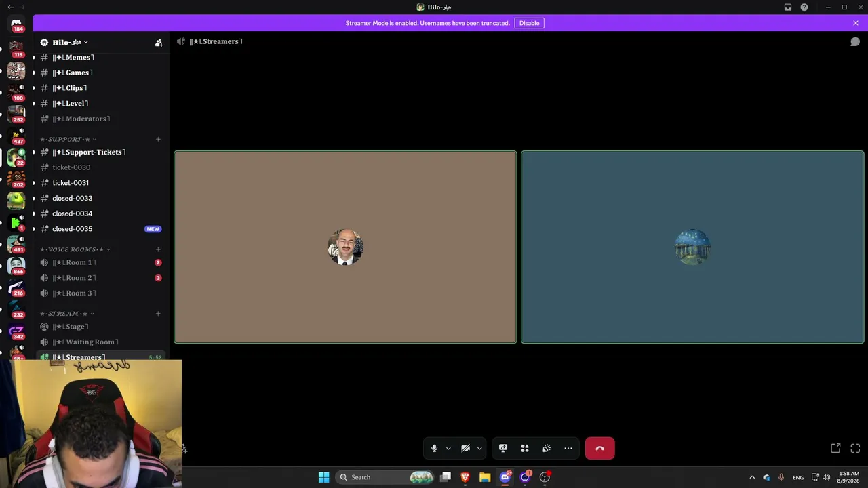Open the soundboard in call controls
Viewport: 868px width, 488px height.
(547, 448)
